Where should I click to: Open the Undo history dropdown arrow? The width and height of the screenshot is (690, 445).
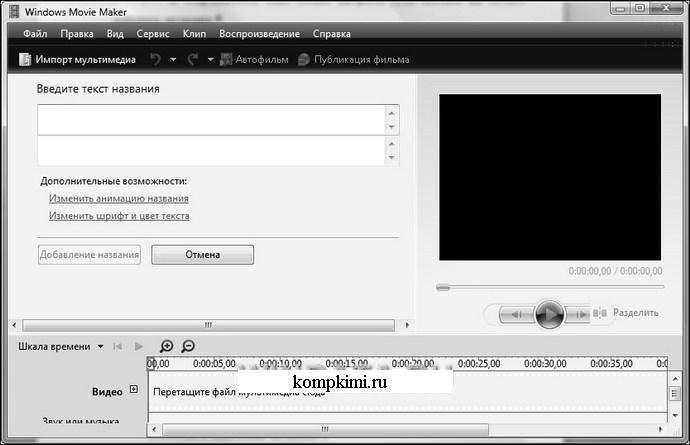(x=173, y=59)
